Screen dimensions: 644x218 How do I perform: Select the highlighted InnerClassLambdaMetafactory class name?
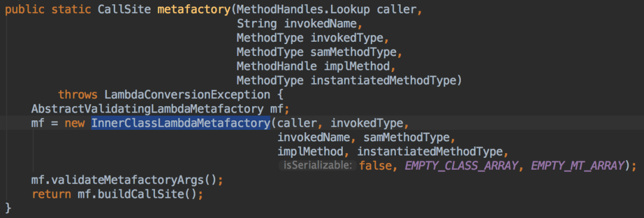point(181,123)
